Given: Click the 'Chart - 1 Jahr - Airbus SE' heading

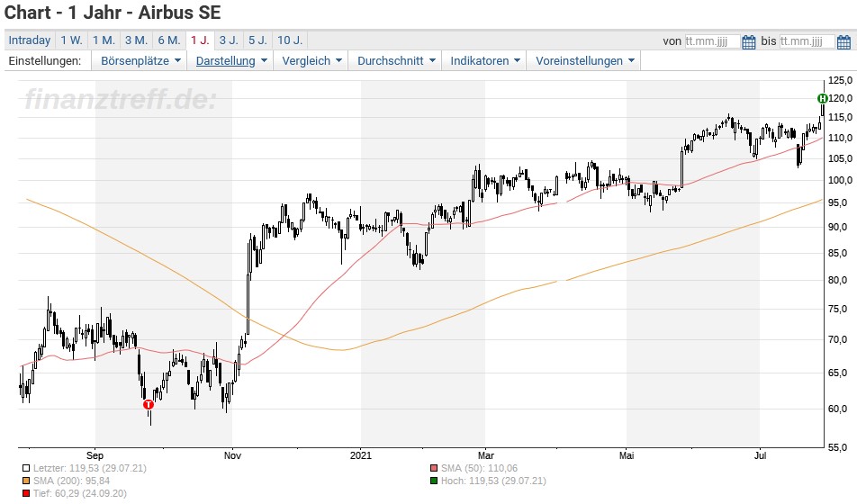Looking at the screenshot, I should pyautogui.click(x=113, y=13).
